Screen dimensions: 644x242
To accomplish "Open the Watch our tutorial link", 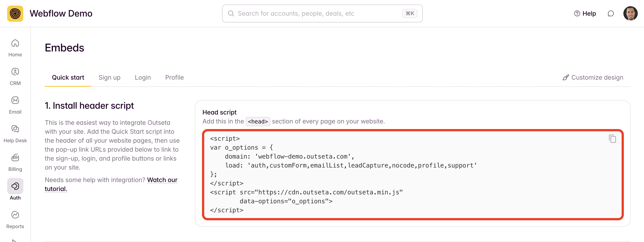I will (162, 180).
